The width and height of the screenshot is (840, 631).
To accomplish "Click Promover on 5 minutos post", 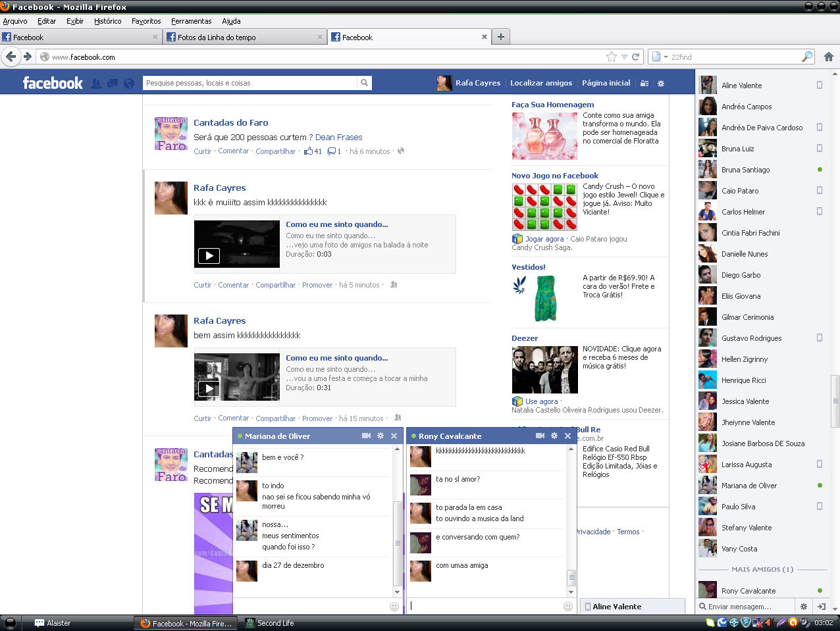I will tap(317, 285).
